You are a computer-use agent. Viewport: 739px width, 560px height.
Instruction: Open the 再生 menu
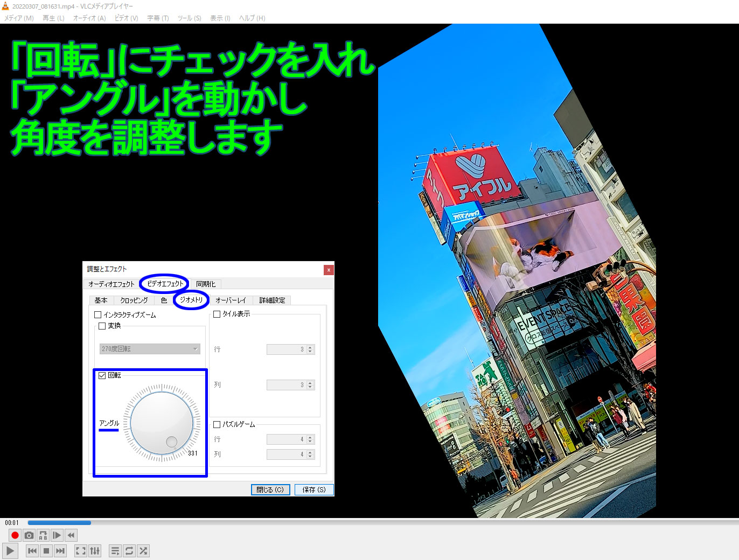[53, 18]
